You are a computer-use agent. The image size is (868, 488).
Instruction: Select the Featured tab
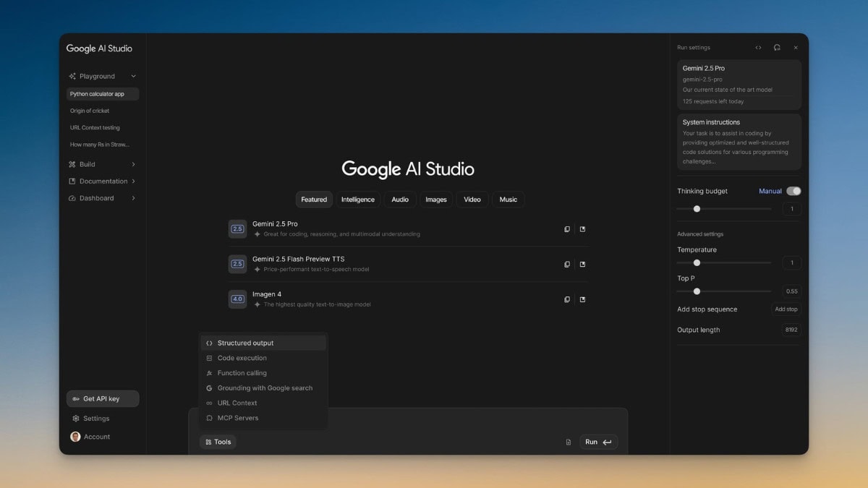pyautogui.click(x=314, y=200)
